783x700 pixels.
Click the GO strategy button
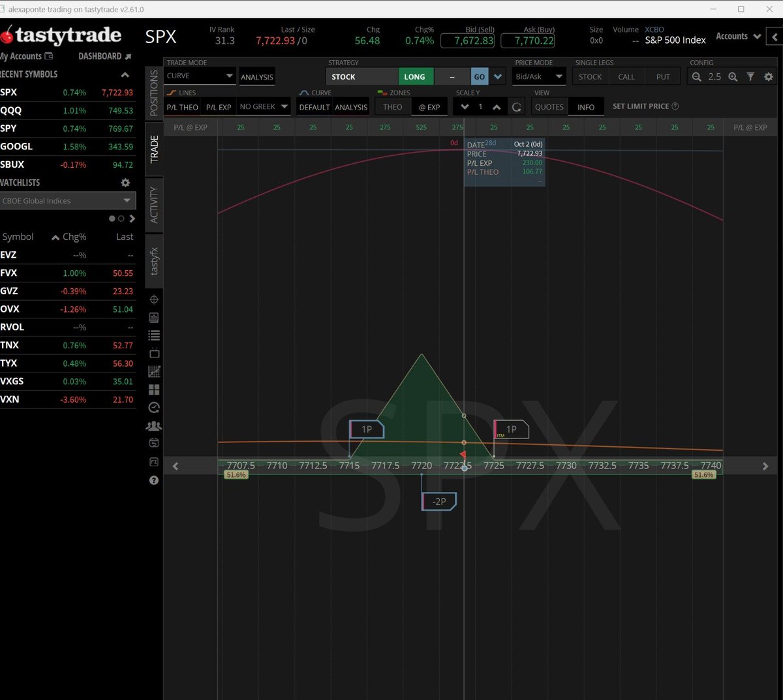click(480, 77)
